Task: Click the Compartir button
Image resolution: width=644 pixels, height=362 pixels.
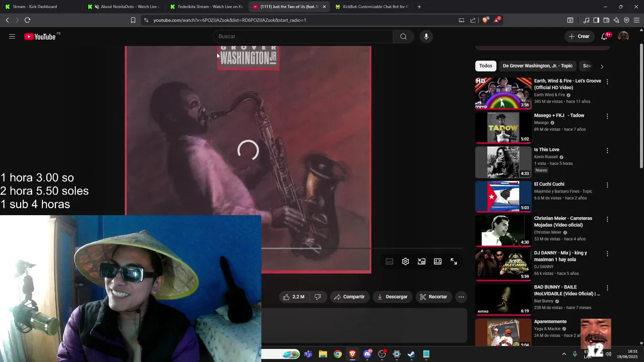Action: [349, 297]
